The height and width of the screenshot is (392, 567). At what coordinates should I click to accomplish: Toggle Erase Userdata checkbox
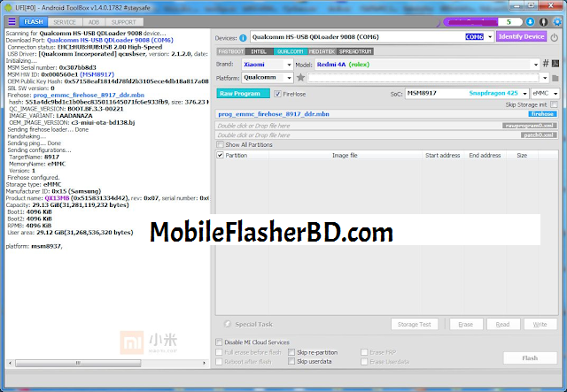[364, 361]
